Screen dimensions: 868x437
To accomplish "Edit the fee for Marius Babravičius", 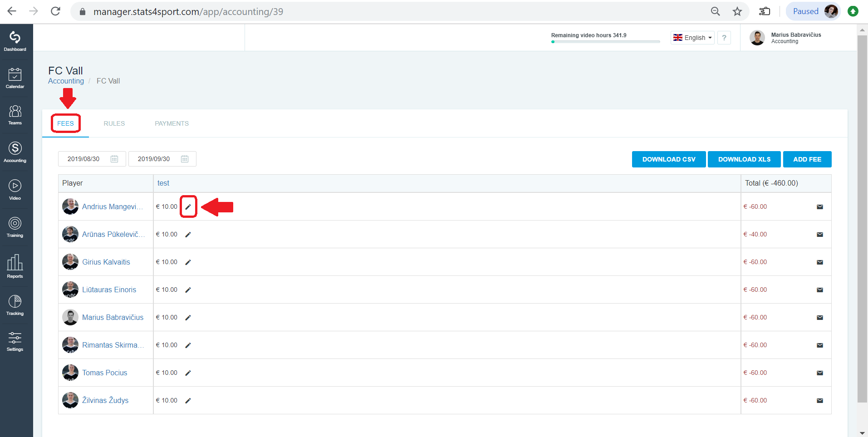I will tap(188, 318).
